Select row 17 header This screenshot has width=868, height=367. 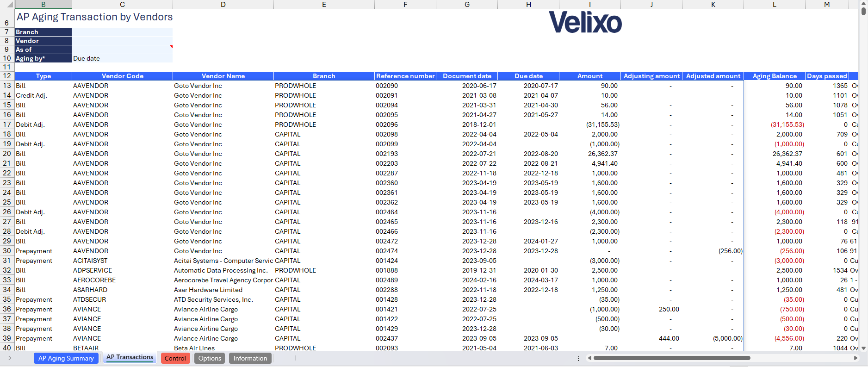tap(7, 124)
